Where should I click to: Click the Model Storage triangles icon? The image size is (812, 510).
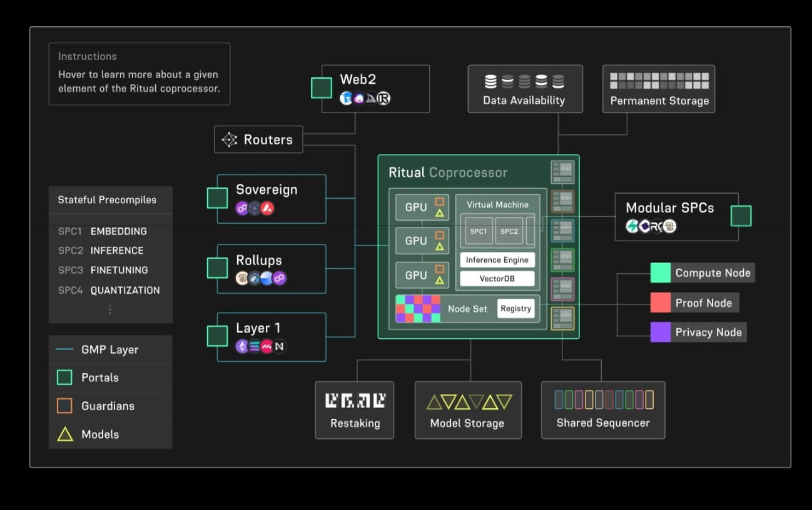tap(469, 402)
